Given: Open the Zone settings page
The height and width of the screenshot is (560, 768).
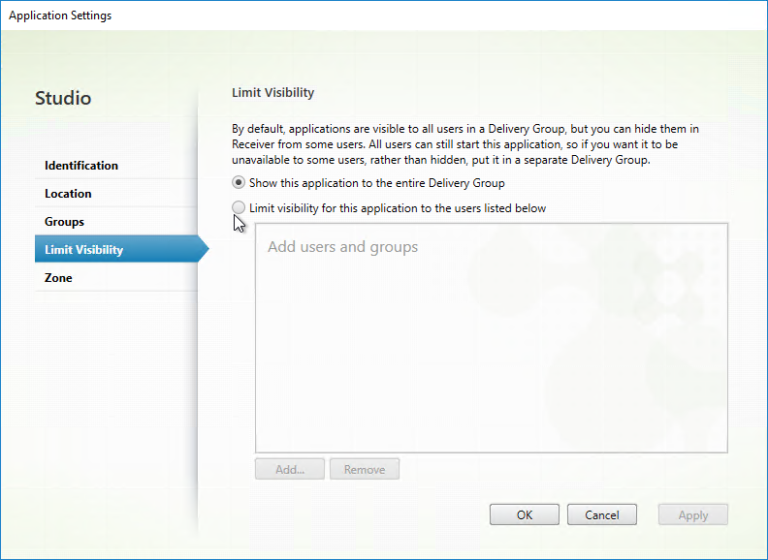Looking at the screenshot, I should click(x=58, y=278).
